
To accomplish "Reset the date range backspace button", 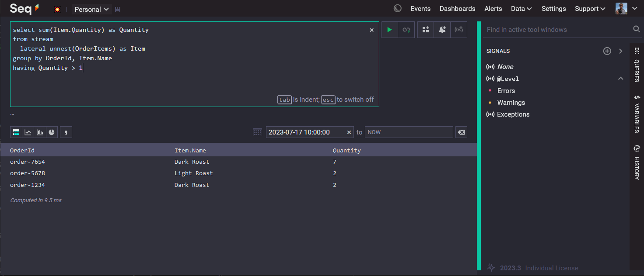I will pyautogui.click(x=461, y=132).
